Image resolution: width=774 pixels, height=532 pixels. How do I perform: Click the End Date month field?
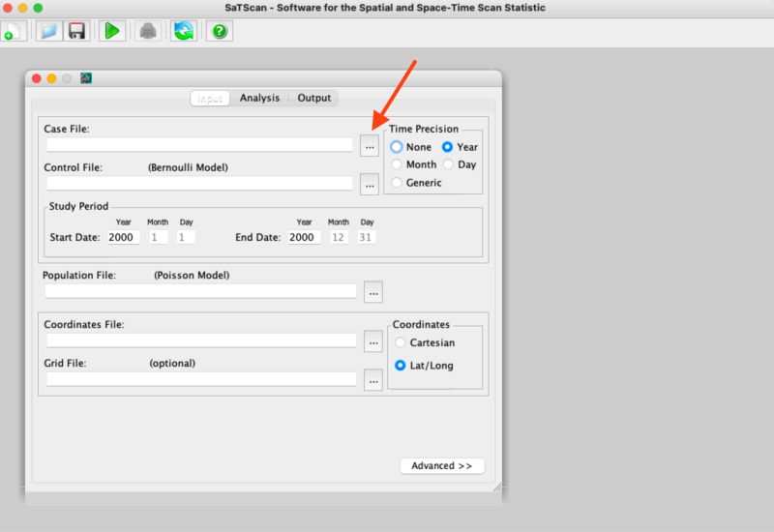tap(339, 237)
